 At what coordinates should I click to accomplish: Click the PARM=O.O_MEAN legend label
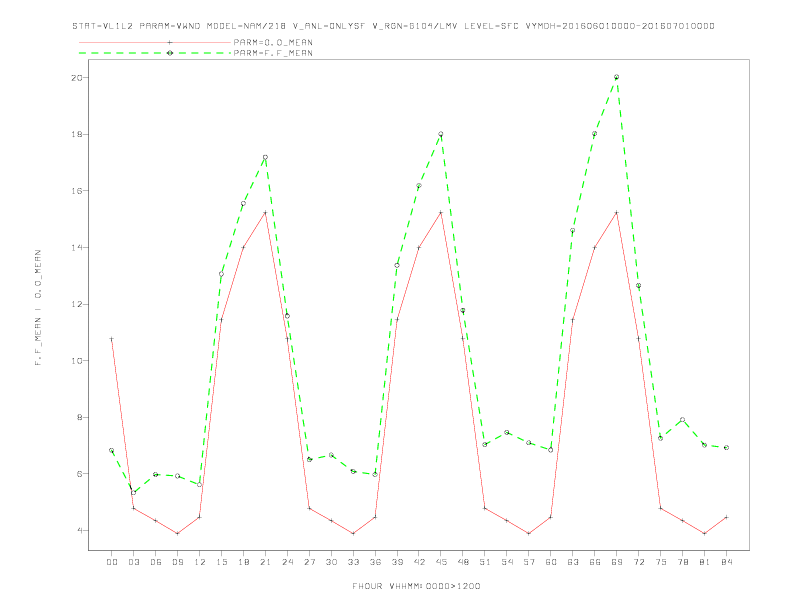click(273, 42)
